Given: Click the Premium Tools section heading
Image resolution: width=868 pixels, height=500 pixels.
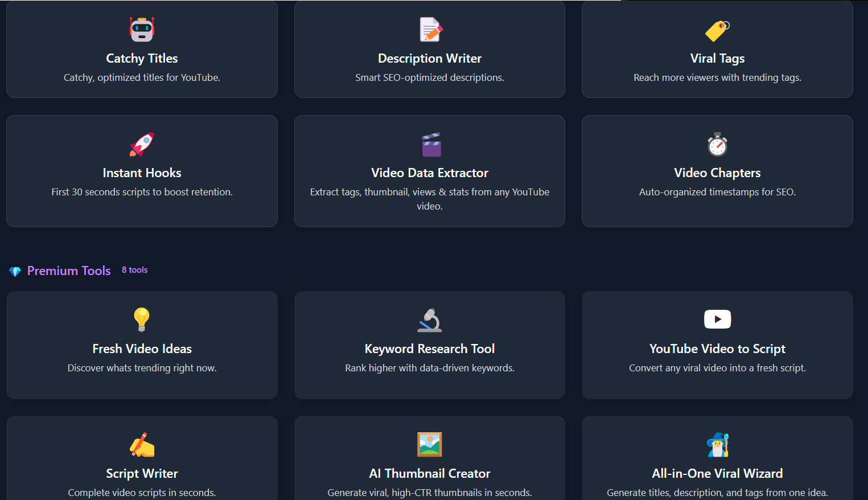Looking at the screenshot, I should click(68, 271).
